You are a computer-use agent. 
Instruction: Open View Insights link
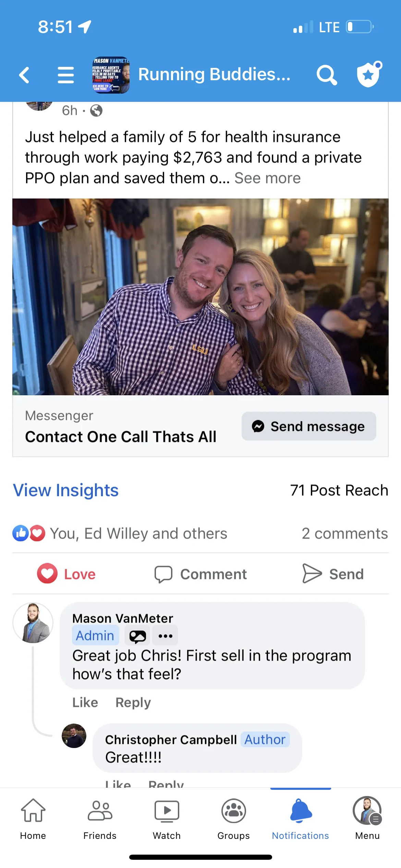click(66, 490)
